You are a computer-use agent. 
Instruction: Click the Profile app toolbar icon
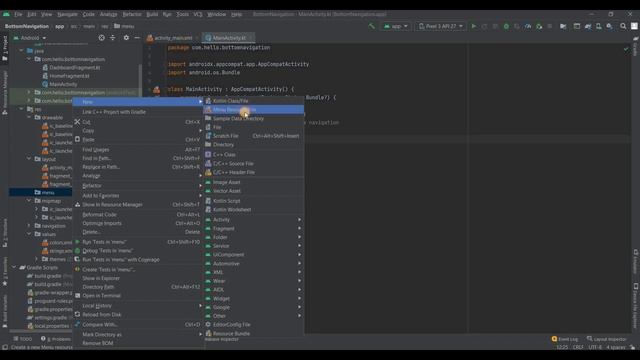point(528,26)
